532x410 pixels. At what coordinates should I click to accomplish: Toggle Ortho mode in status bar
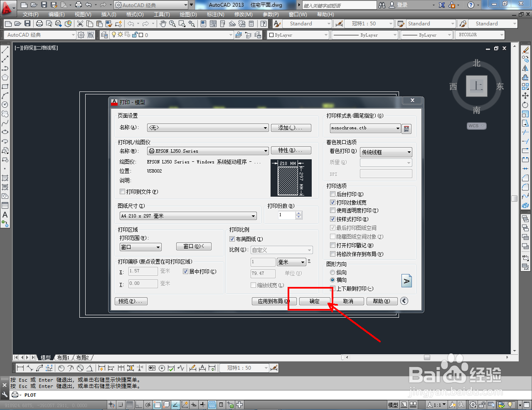(139, 405)
